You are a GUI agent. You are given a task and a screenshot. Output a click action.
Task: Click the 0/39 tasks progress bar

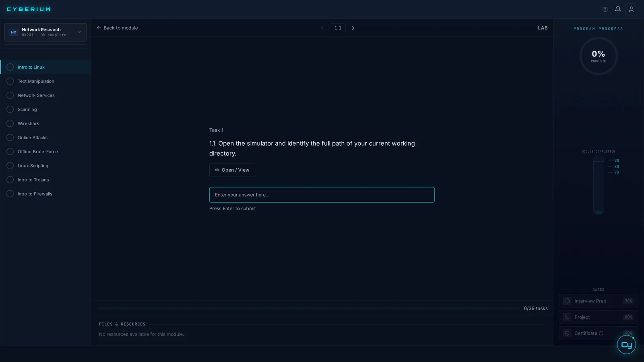click(x=308, y=309)
